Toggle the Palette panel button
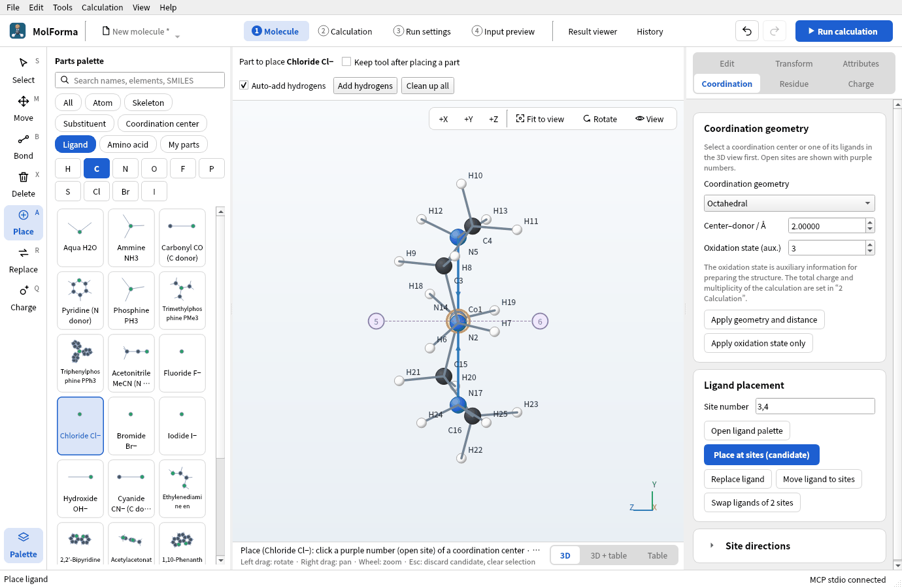This screenshot has width=902, height=588. point(24,545)
